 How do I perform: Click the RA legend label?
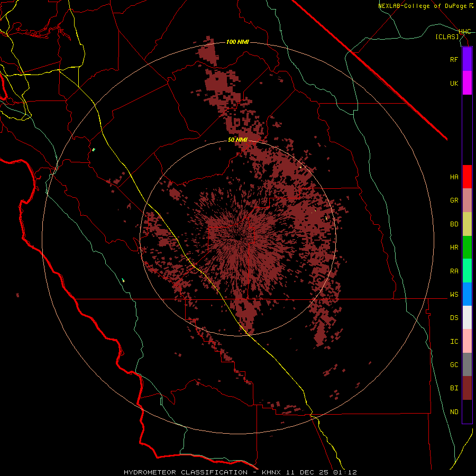tap(454, 271)
